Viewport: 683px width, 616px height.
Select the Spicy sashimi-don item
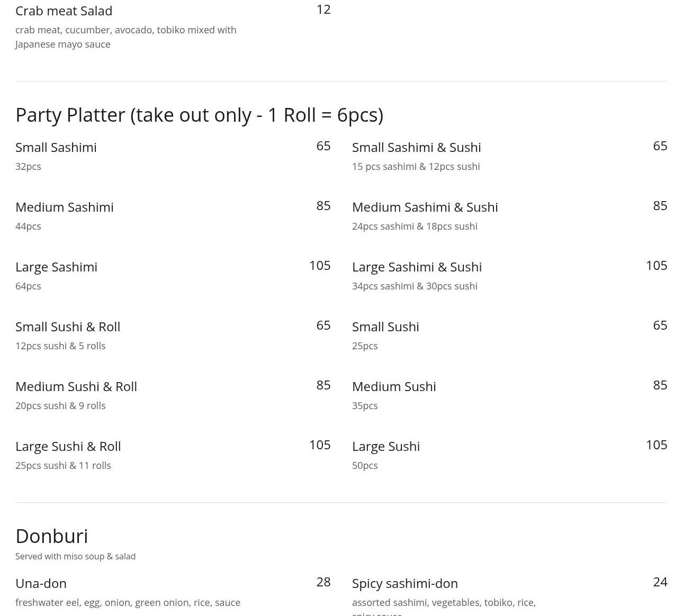pos(405,584)
